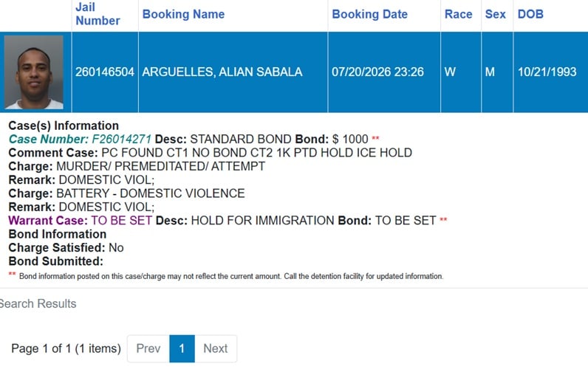Click red asterisks after Bond TO BE SET
Screen dimensions: 588x375
[443, 219]
